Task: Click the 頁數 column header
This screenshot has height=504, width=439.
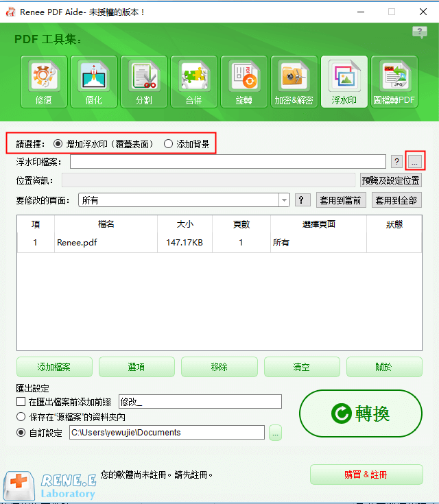Action: (x=241, y=224)
